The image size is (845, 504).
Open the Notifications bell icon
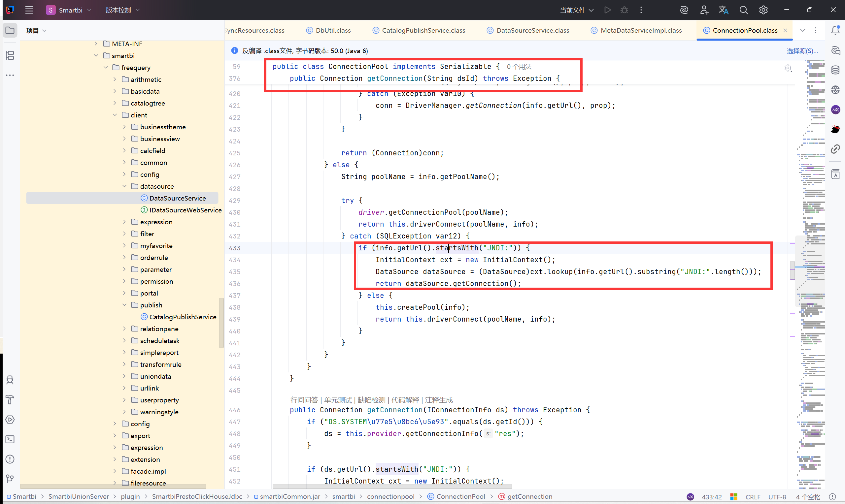coord(835,30)
